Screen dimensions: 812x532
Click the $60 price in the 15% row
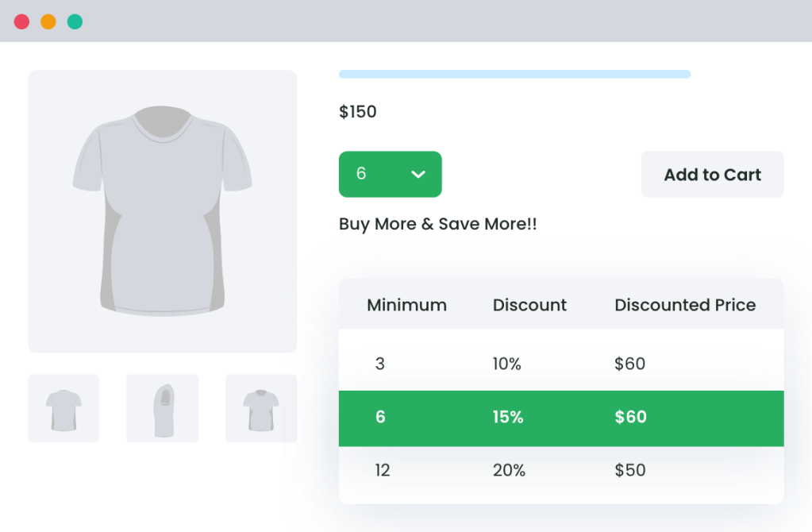[x=630, y=417]
